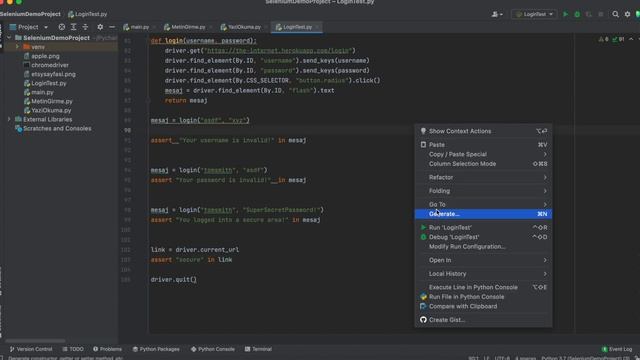Choose Execute Line in Python Console
Image resolution: width=640 pixels, height=360 pixels.
pyautogui.click(x=483, y=287)
